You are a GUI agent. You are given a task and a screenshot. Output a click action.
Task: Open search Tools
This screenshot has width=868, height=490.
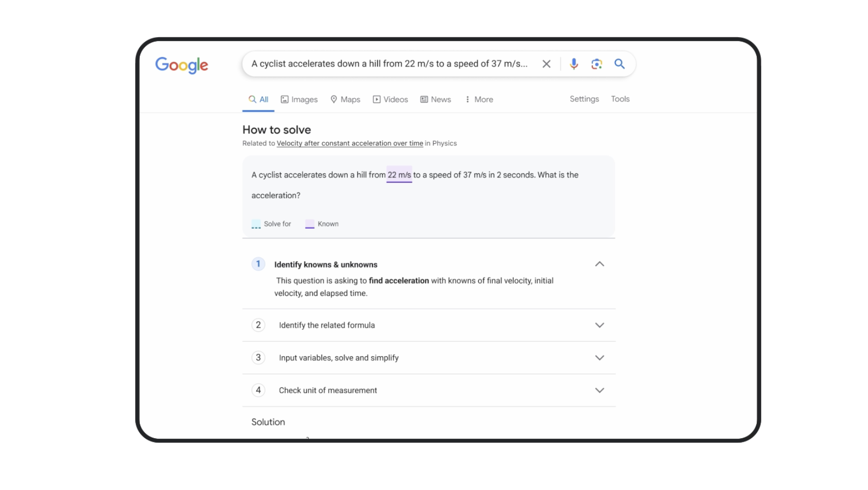pyautogui.click(x=620, y=99)
